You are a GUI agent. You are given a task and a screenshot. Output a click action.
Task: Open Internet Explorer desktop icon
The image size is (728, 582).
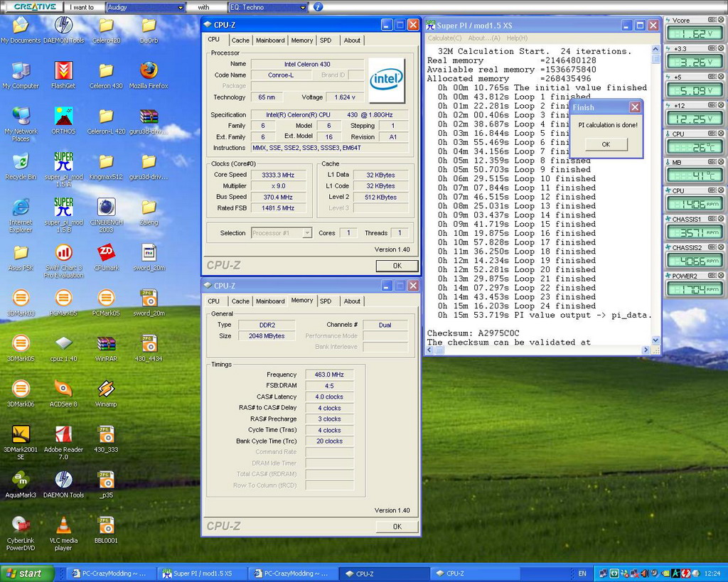coord(21,215)
